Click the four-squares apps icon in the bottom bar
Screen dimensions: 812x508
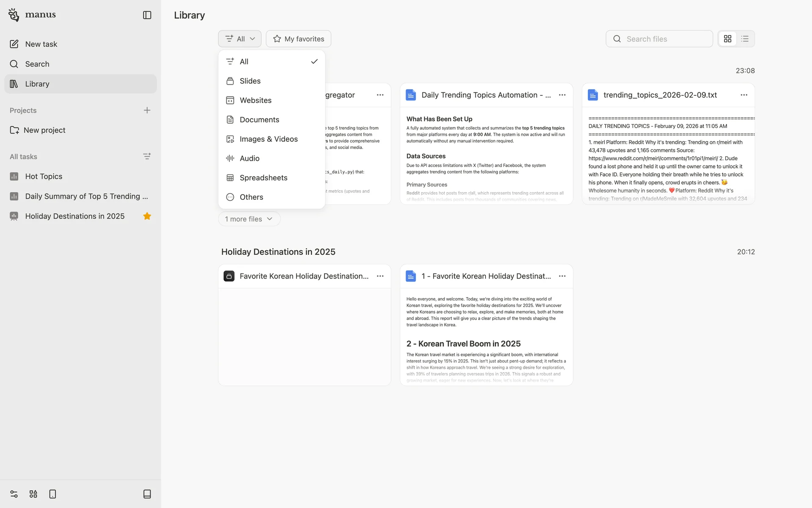[33, 494]
